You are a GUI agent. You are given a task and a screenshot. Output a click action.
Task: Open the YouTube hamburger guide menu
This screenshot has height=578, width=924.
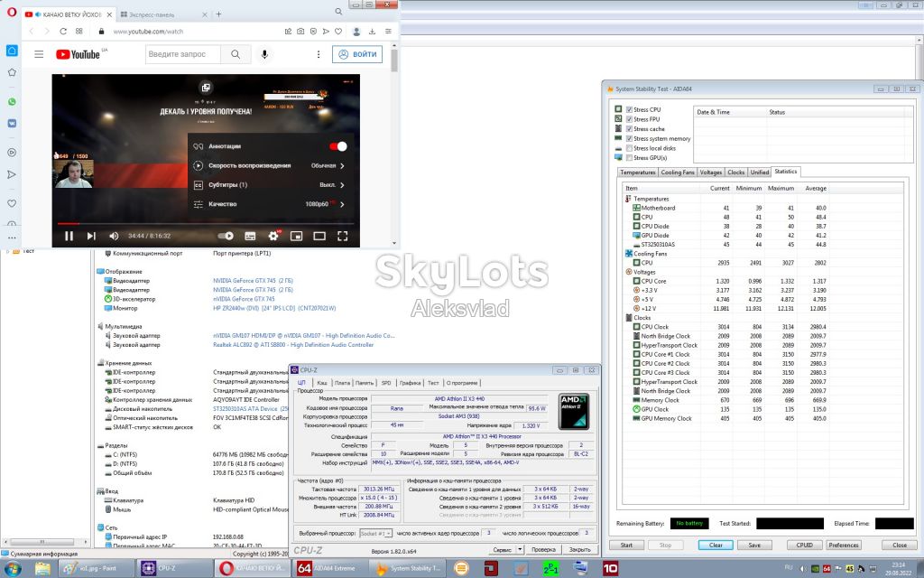(39, 54)
